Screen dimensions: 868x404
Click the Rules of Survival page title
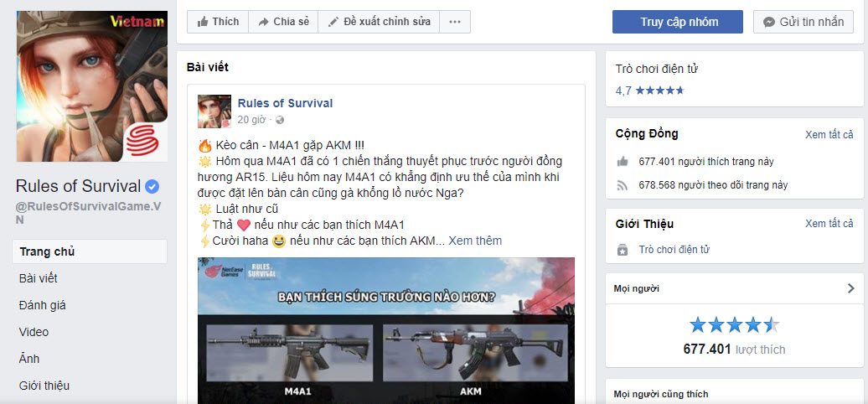coord(78,186)
